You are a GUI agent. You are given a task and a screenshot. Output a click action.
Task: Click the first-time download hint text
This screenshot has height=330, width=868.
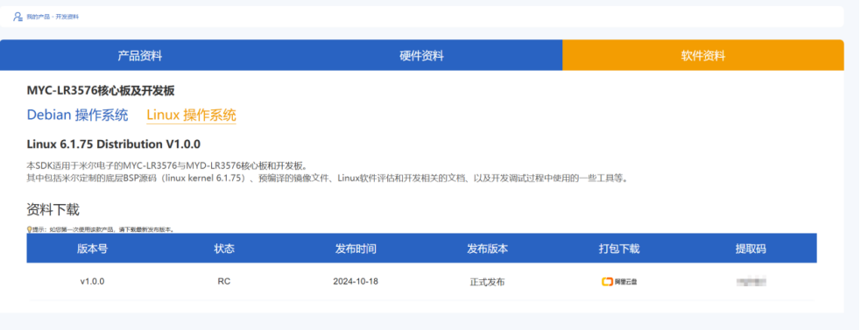[x=103, y=229]
